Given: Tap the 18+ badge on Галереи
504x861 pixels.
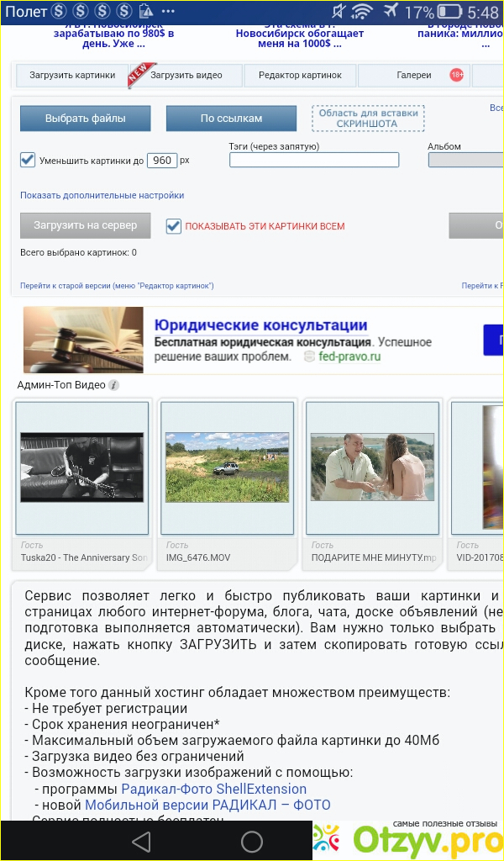Looking at the screenshot, I should (x=456, y=75).
